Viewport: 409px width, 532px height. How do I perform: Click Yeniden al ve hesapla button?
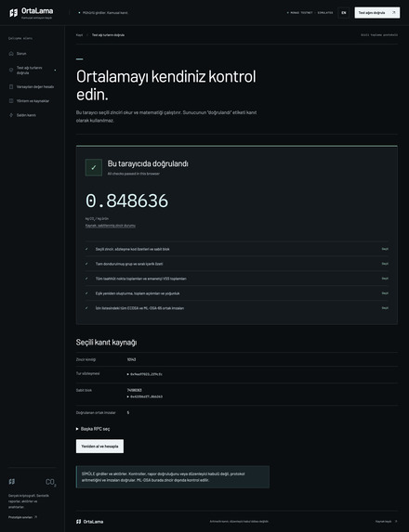point(99,447)
